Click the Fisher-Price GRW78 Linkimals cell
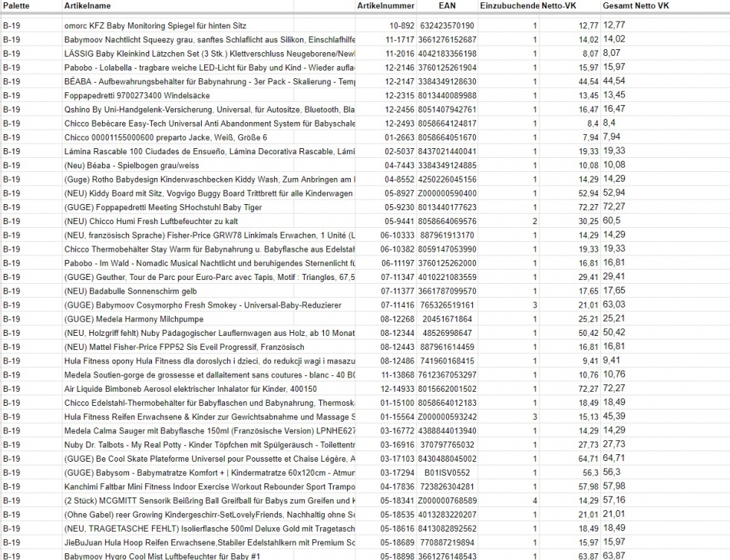 point(209,235)
